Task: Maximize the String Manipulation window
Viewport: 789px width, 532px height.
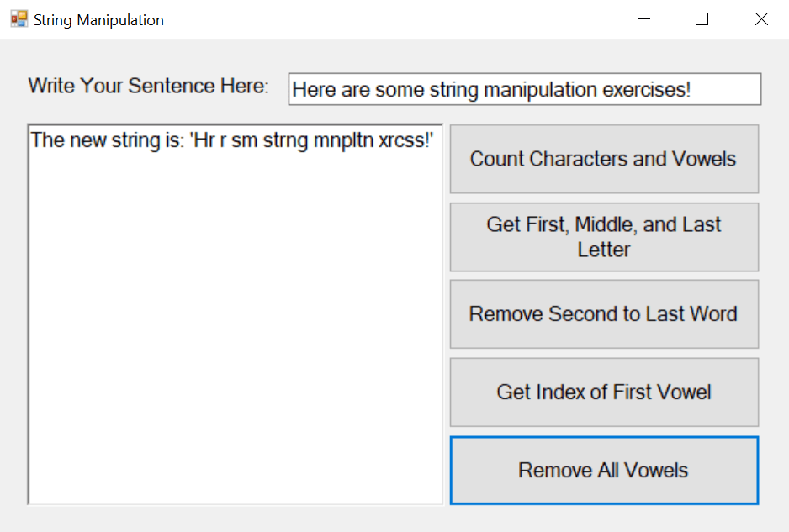Action: point(702,18)
